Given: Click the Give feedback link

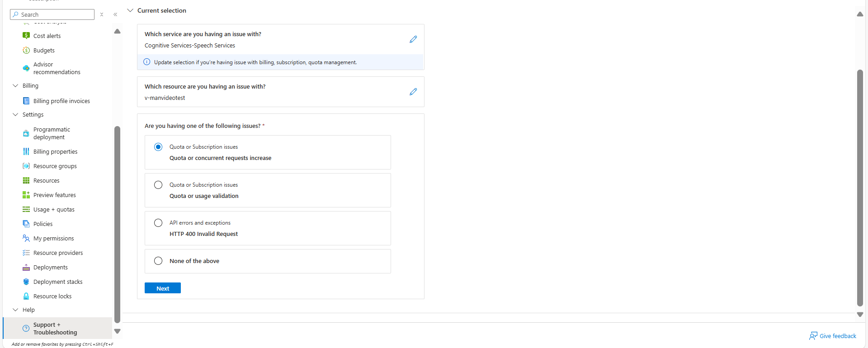Looking at the screenshot, I should click(838, 336).
